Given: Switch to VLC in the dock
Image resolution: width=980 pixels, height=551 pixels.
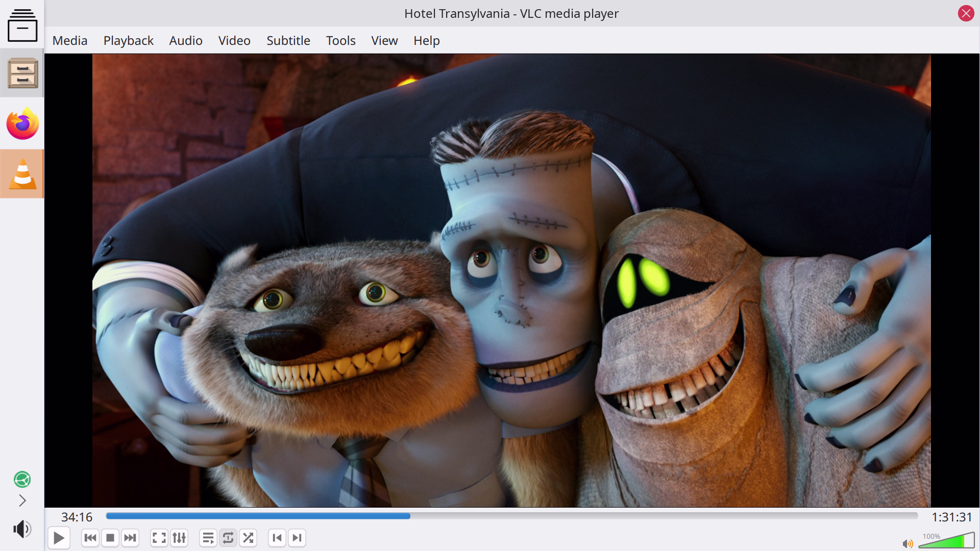Looking at the screenshot, I should [22, 173].
